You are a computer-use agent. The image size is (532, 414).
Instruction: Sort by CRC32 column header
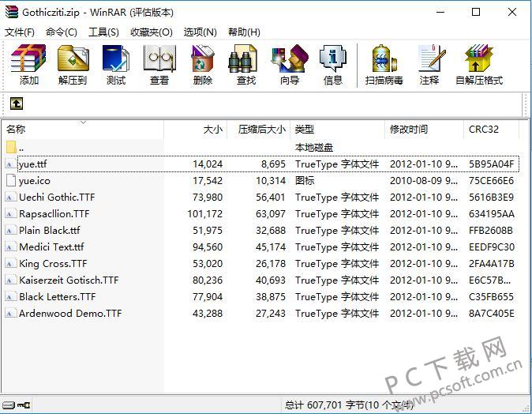click(x=491, y=130)
